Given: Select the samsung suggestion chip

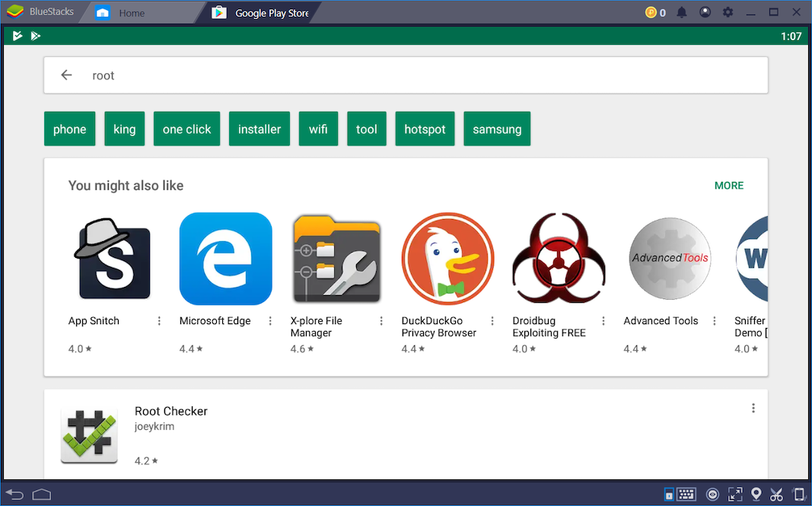Looking at the screenshot, I should [497, 129].
